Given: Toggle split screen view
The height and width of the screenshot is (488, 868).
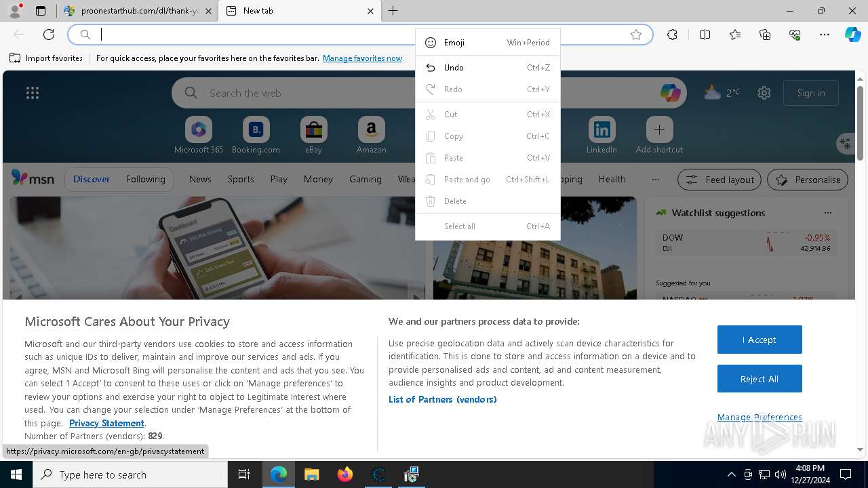Looking at the screenshot, I should 705,35.
